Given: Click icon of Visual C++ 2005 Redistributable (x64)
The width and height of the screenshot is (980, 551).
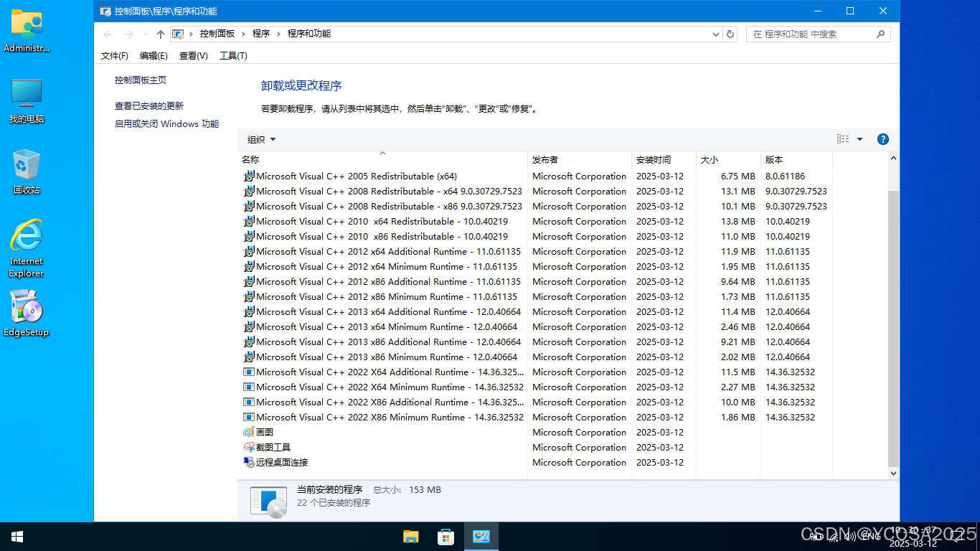Looking at the screenshot, I should coord(249,176).
